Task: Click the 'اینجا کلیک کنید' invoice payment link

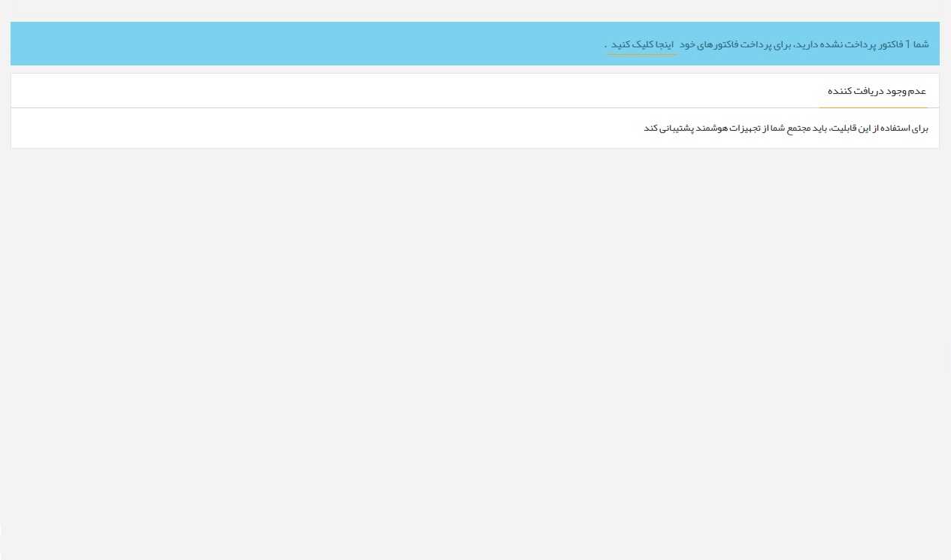Action: coord(642,44)
